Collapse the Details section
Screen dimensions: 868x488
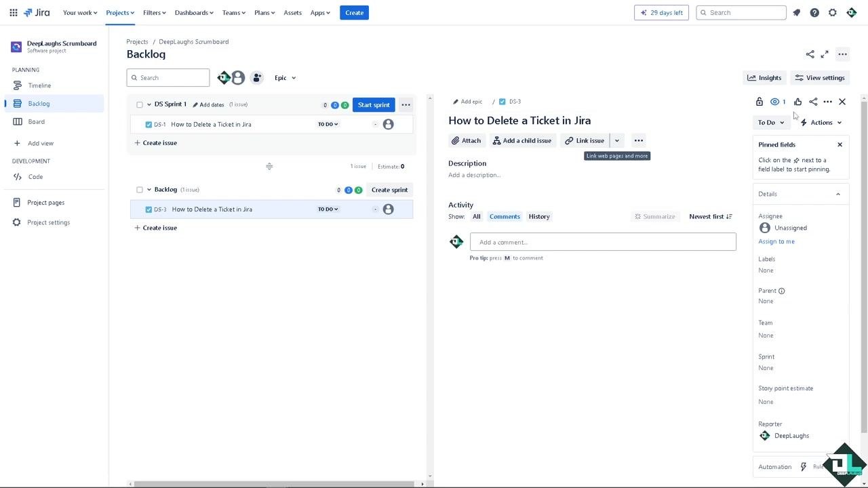838,194
